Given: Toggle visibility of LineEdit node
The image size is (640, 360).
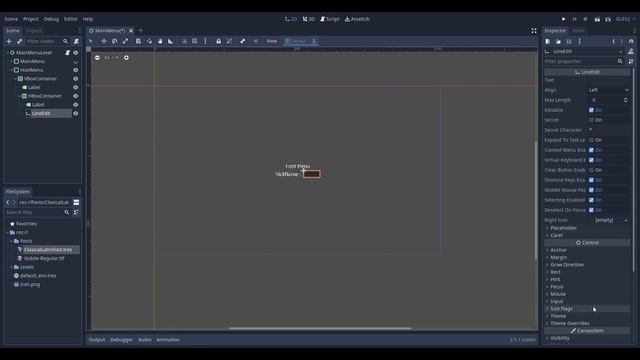Looking at the screenshot, I should (x=76, y=113).
